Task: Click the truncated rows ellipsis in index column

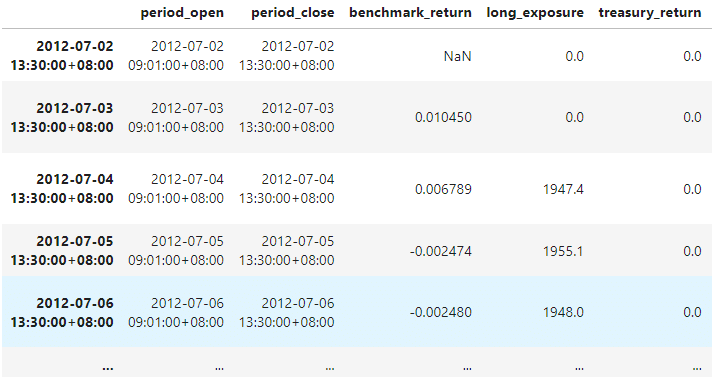Action: (108, 368)
